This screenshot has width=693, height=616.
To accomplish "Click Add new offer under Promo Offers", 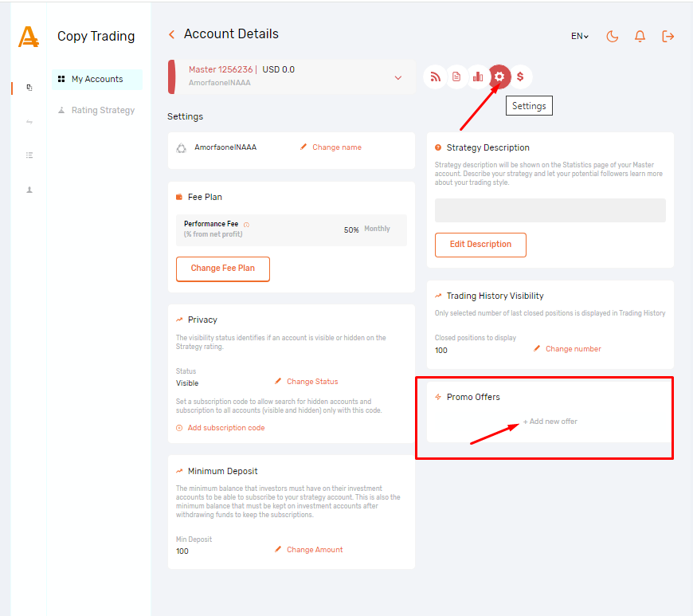I will click(x=550, y=422).
